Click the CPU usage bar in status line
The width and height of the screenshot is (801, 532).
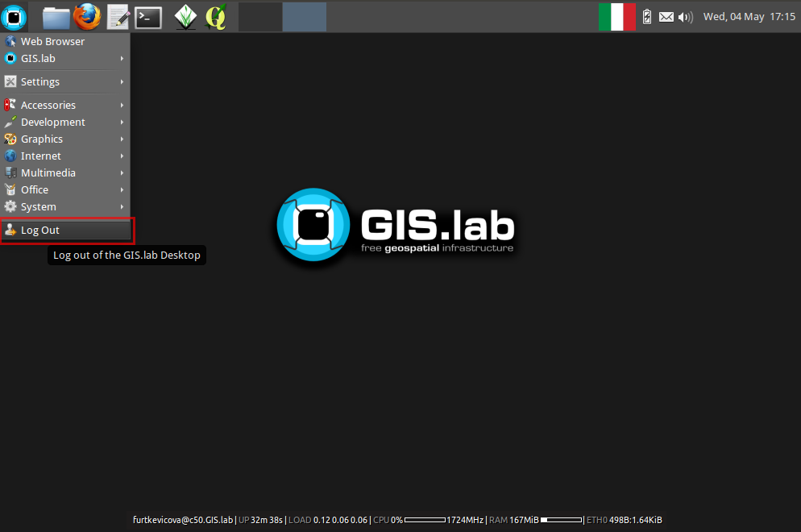coord(425,520)
